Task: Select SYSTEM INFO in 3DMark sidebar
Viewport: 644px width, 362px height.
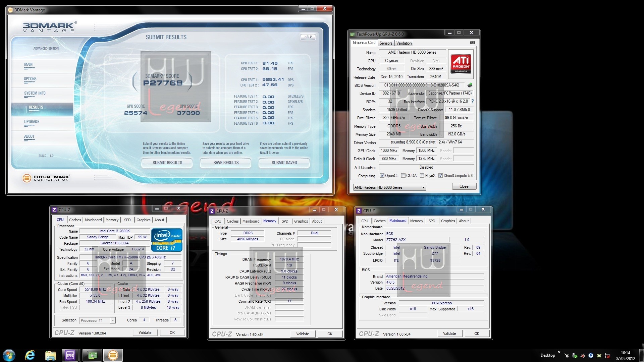Action: click(42, 94)
